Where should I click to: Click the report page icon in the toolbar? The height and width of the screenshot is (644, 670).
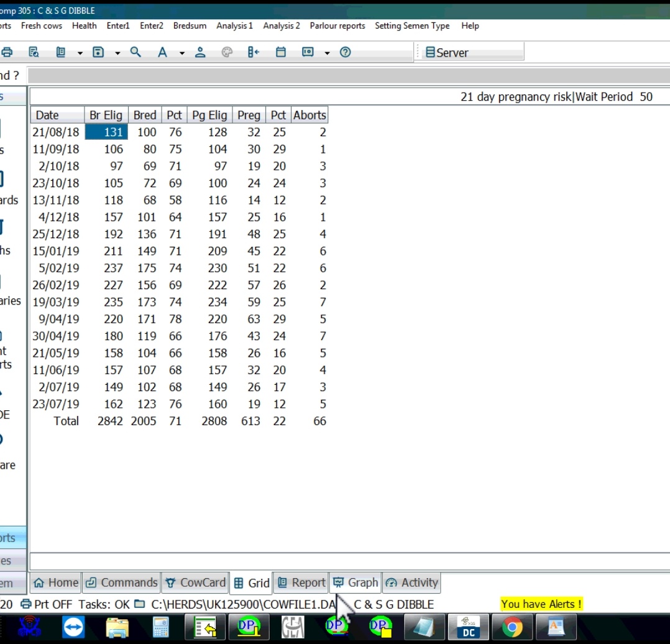click(61, 53)
